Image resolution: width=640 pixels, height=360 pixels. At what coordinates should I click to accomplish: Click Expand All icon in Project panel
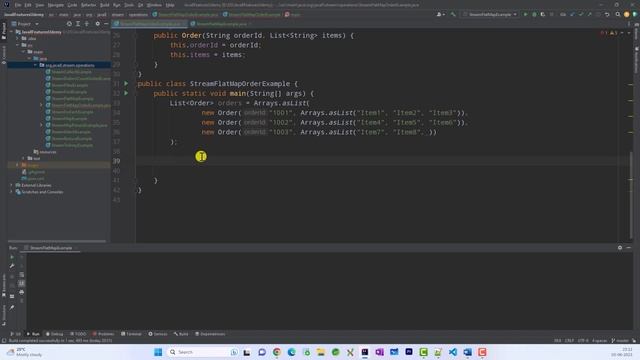(78, 24)
